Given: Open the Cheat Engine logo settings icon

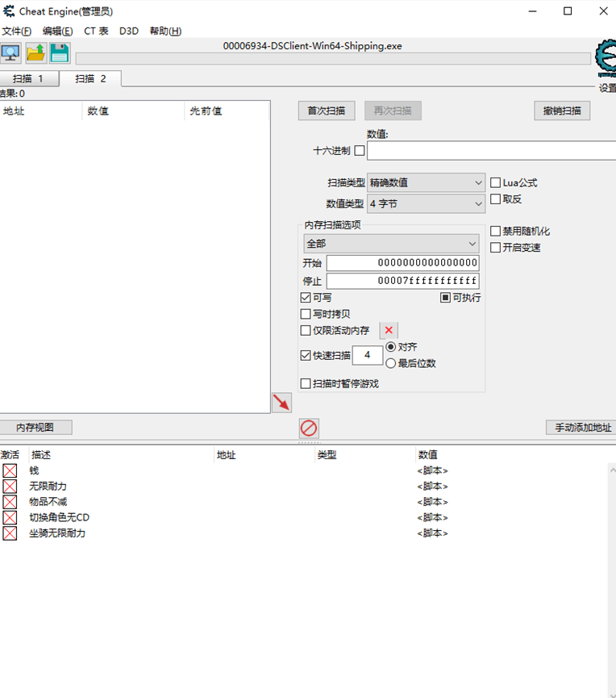Looking at the screenshot, I should (x=606, y=58).
